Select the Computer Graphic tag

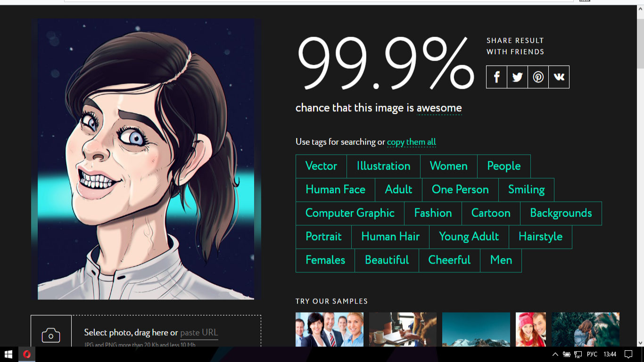pos(350,214)
